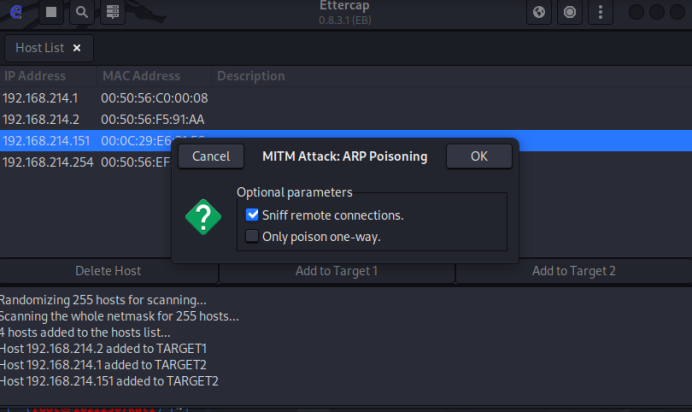The image size is (692, 412).
Task: Click the middle round window control button
Action: (657, 12)
